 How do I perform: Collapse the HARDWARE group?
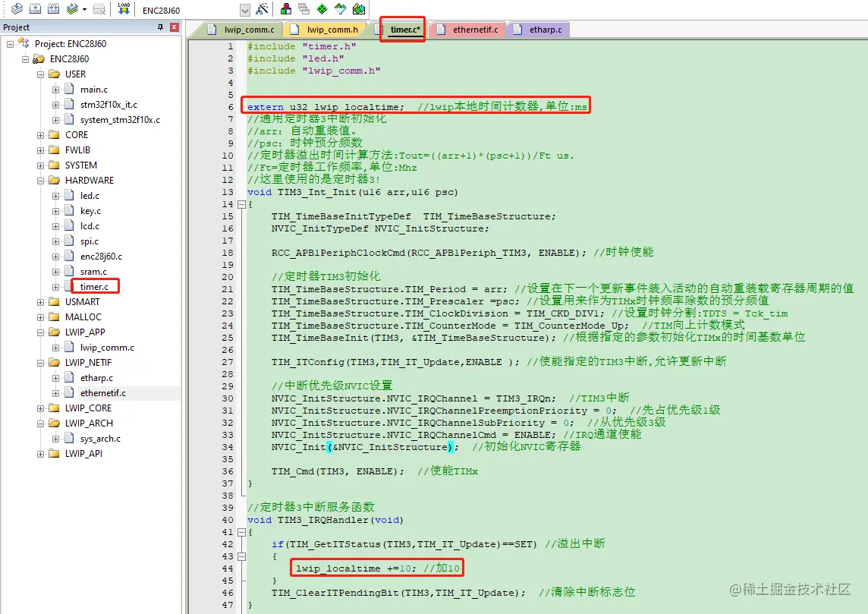tap(40, 181)
